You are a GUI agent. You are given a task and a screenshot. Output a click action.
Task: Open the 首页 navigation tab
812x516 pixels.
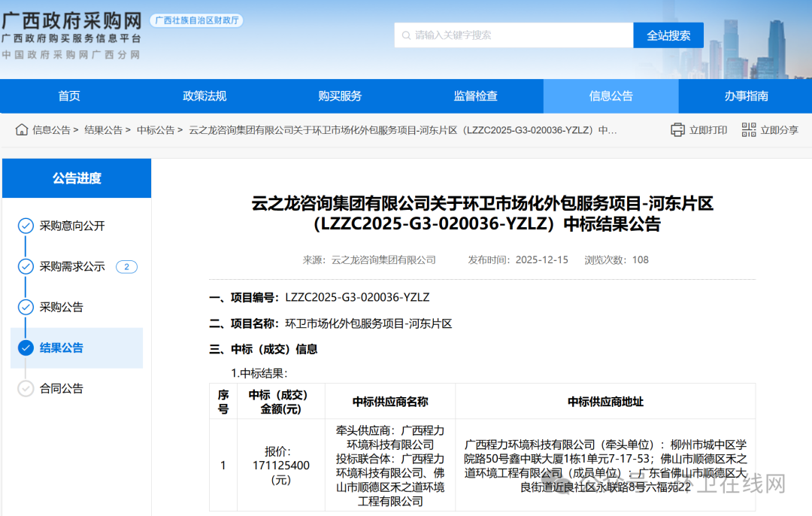[69, 96]
